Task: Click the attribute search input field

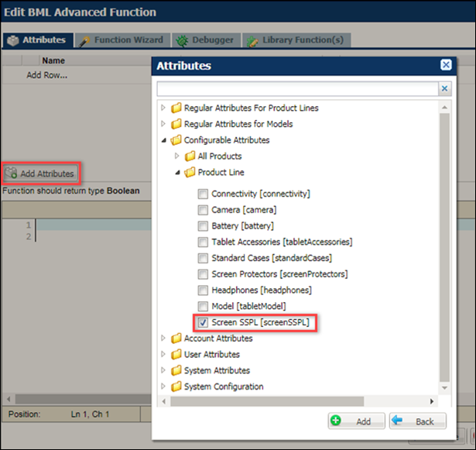Action: [298, 89]
